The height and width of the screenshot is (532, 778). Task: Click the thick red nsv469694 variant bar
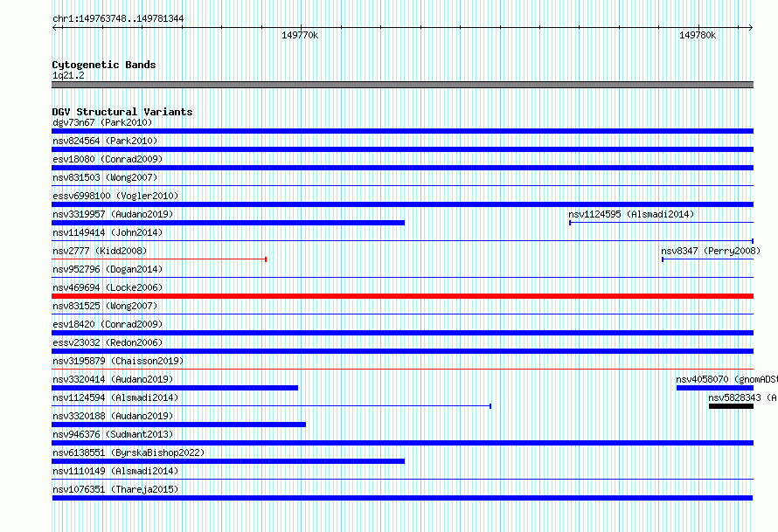click(402, 296)
